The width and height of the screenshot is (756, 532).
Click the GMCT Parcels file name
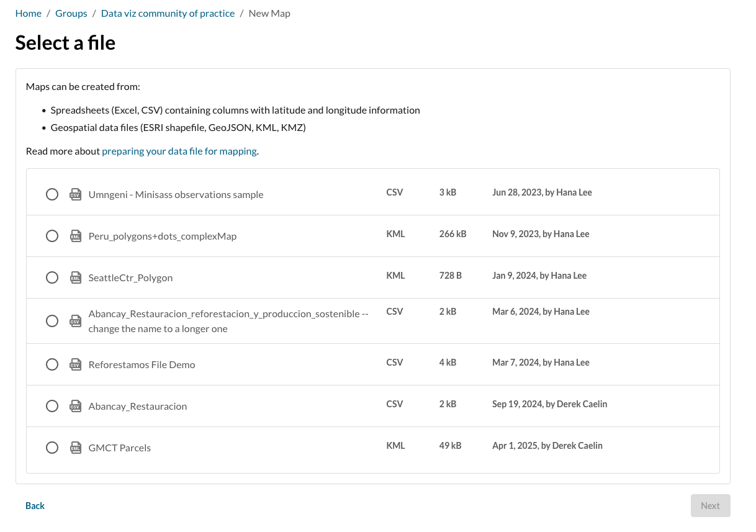pos(120,448)
